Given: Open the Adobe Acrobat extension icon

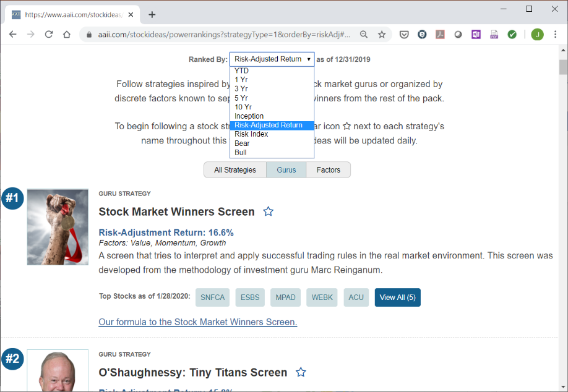Looking at the screenshot, I should coord(440,35).
